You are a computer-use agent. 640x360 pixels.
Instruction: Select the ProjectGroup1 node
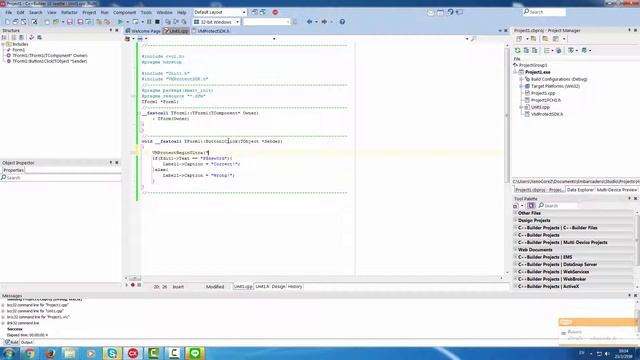533,65
